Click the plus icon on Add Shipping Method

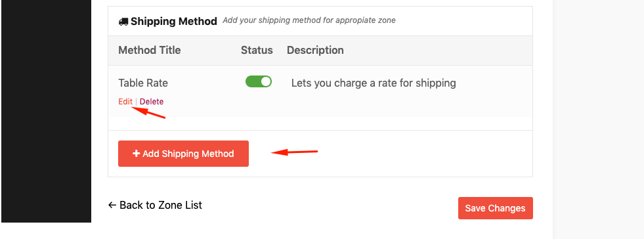click(x=137, y=154)
